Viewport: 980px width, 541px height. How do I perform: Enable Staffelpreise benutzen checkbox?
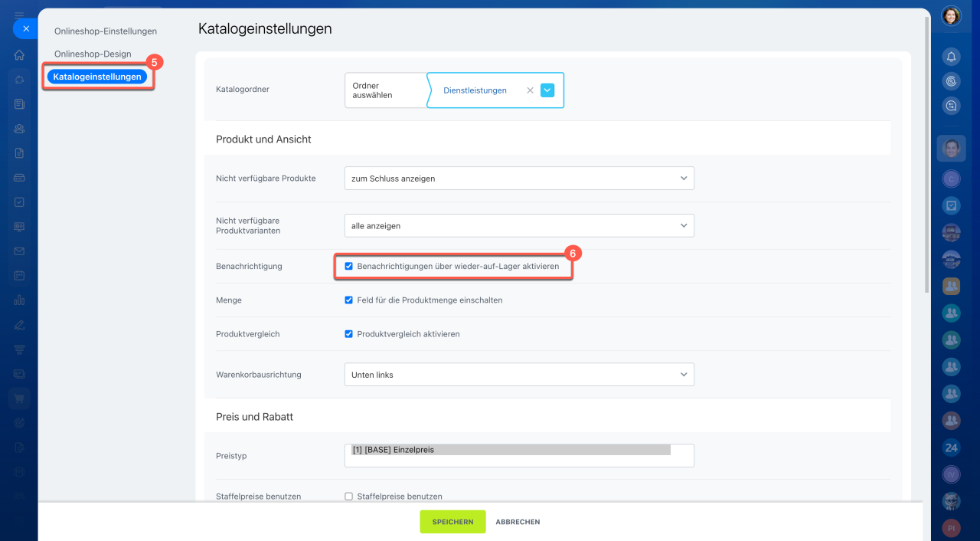pyautogui.click(x=349, y=497)
